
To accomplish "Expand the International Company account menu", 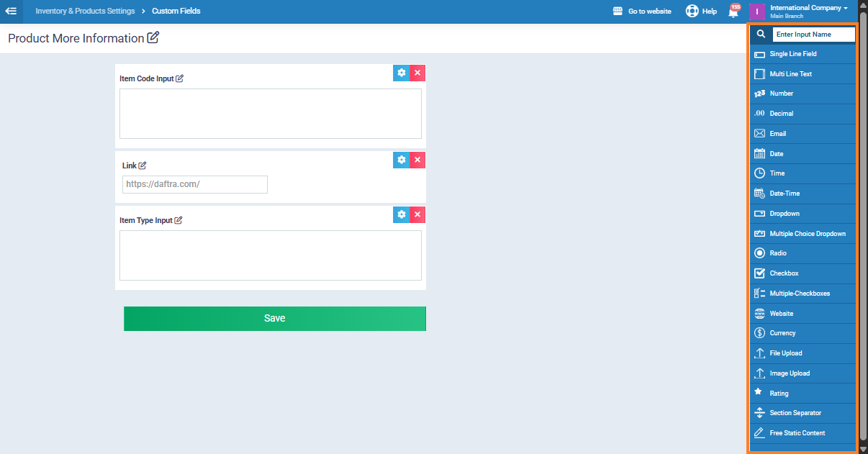I will click(808, 11).
